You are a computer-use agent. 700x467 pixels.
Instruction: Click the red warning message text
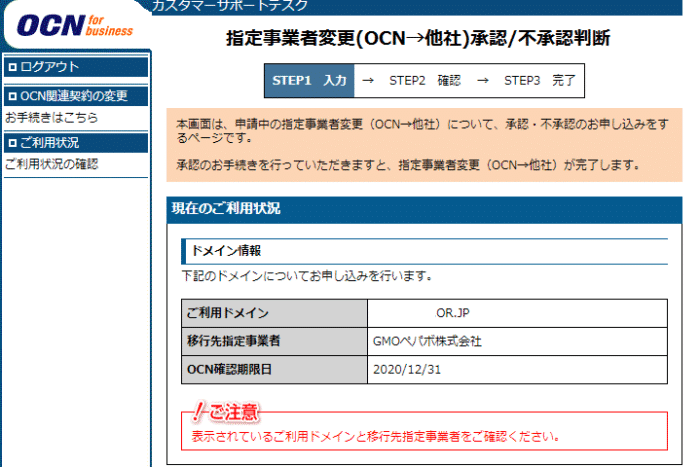click(x=375, y=436)
